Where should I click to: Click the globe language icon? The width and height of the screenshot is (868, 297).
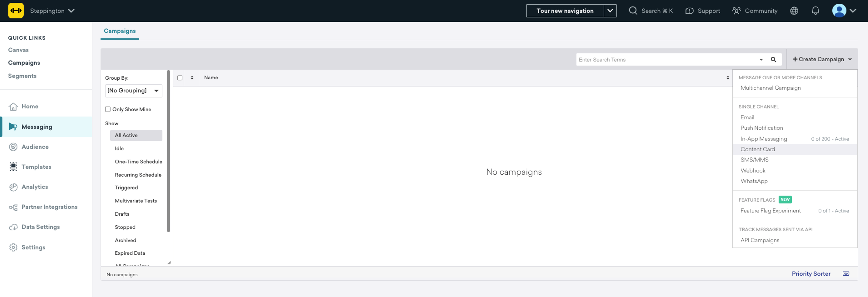coord(794,11)
